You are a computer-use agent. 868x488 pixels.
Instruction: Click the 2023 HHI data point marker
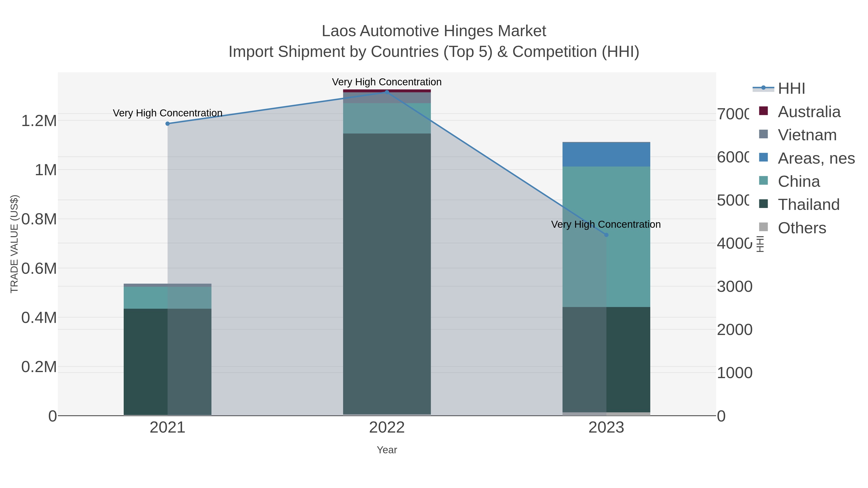(606, 235)
